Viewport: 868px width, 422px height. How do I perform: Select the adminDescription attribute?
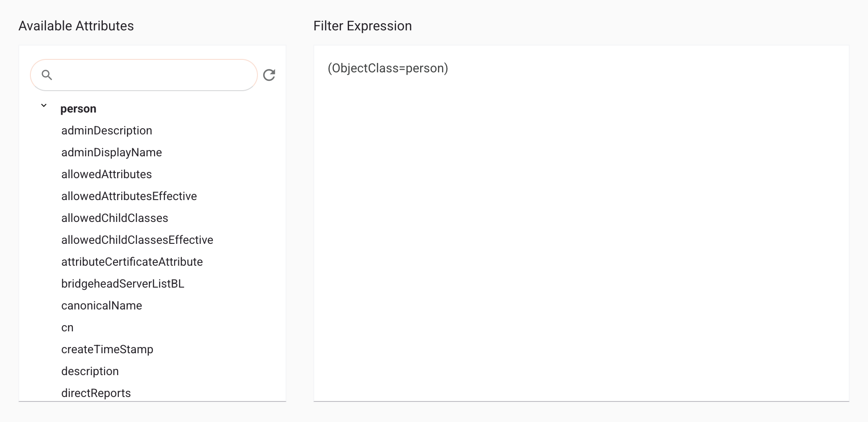tap(107, 130)
